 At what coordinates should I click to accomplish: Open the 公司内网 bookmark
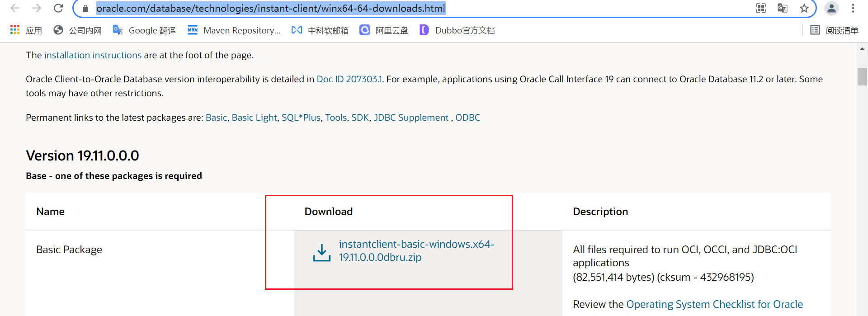[77, 30]
